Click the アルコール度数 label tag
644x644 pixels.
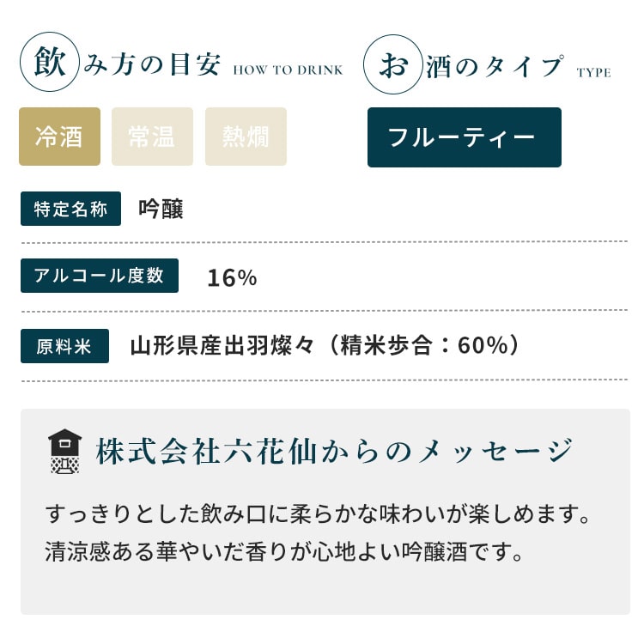100,276
